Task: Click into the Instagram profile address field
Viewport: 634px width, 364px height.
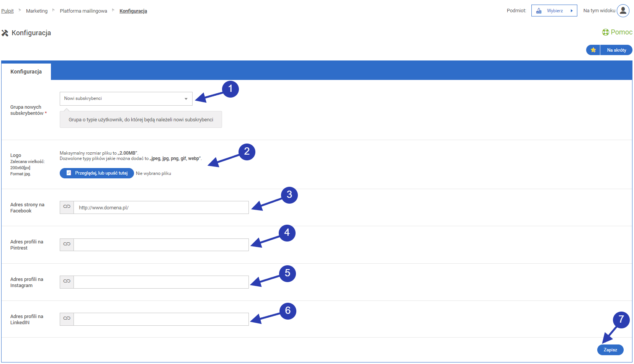Action: pyautogui.click(x=161, y=282)
